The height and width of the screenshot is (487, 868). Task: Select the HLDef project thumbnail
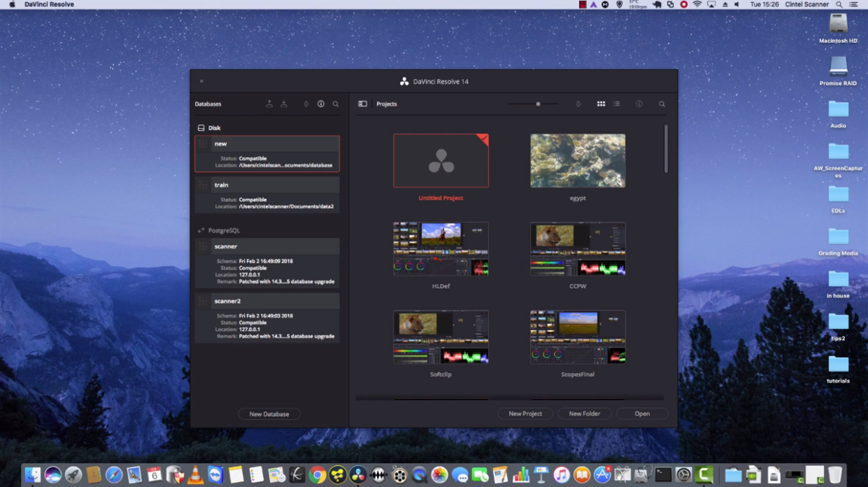tap(441, 249)
